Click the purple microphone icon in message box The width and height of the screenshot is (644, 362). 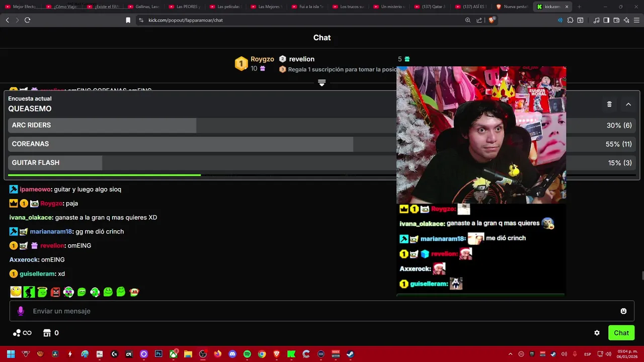tap(21, 311)
